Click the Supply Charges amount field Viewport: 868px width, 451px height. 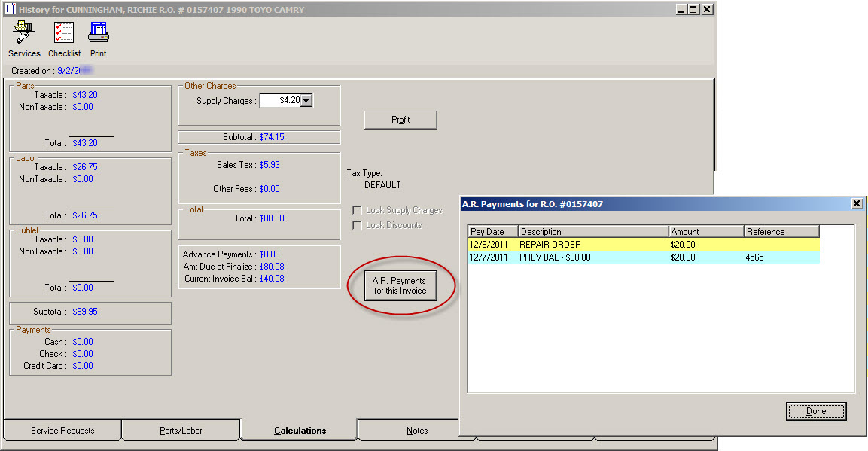280,101
